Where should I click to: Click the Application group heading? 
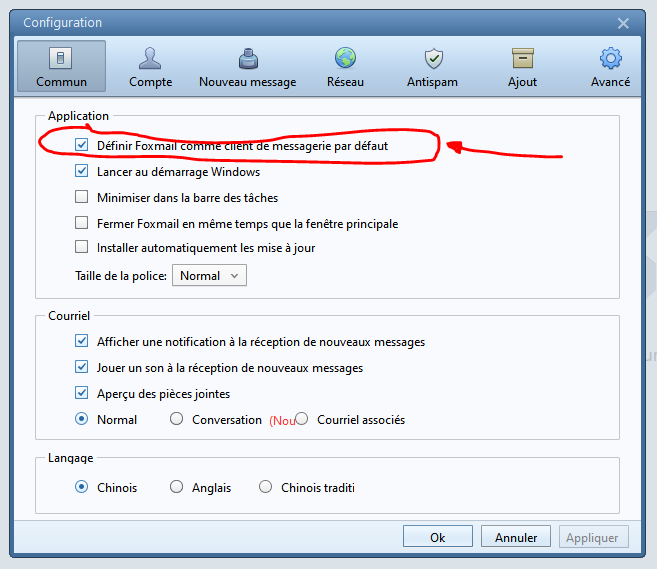coord(78,116)
